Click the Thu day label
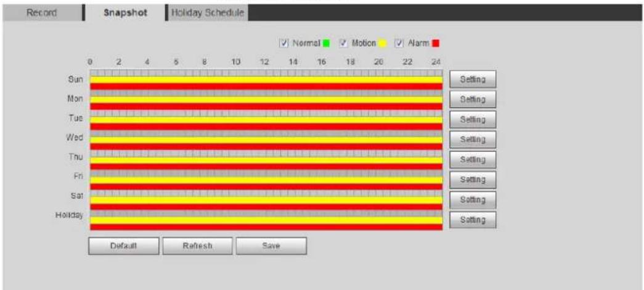This screenshot has height=290, width=644. pyautogui.click(x=77, y=157)
